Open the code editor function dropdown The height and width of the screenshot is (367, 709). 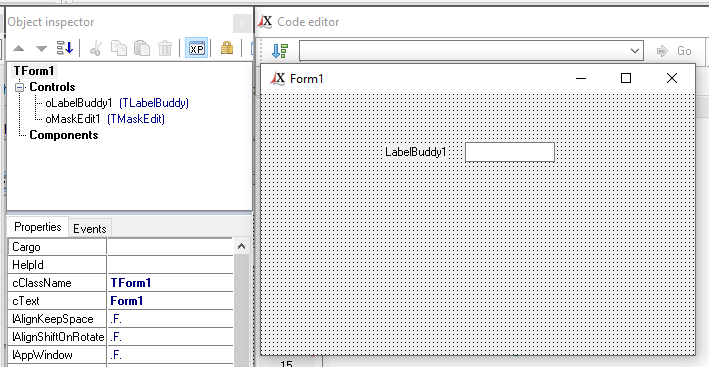pyautogui.click(x=471, y=51)
